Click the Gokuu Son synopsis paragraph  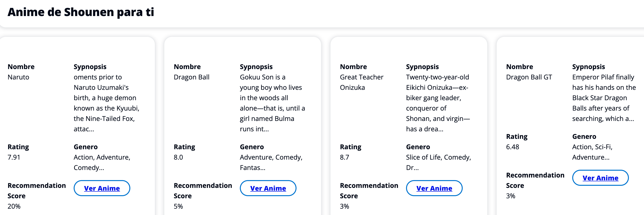tap(272, 103)
